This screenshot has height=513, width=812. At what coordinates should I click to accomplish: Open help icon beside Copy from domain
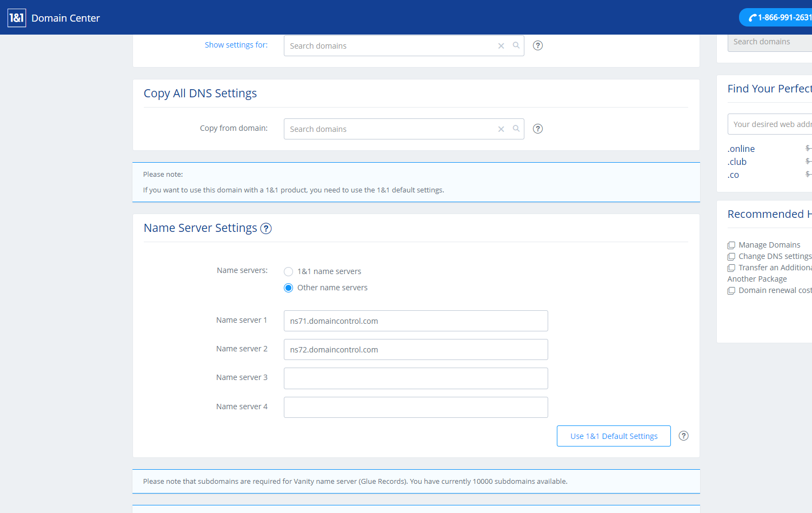pos(538,129)
